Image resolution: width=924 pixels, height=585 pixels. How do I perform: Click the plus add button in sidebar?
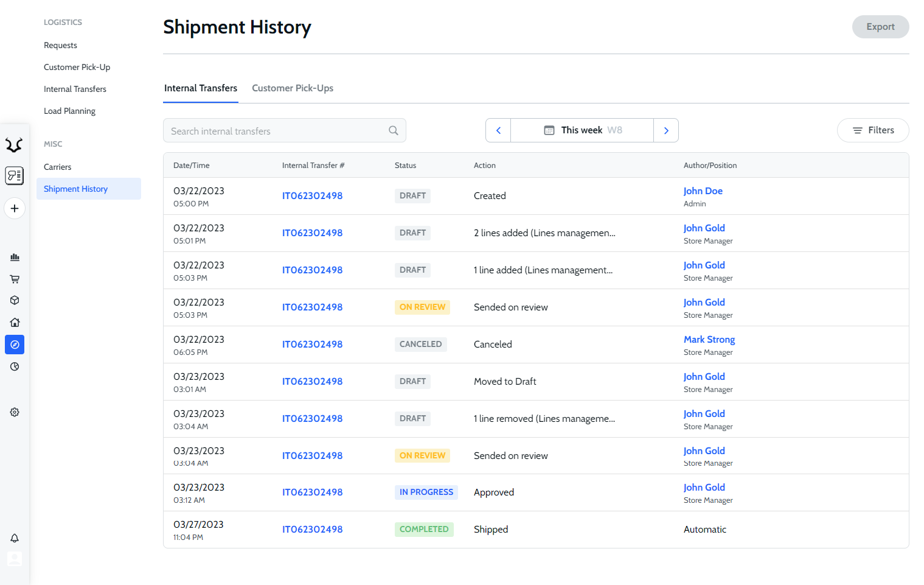pos(15,208)
